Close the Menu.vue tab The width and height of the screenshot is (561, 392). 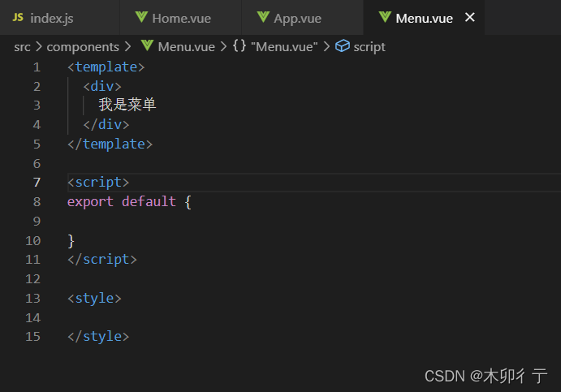pyautogui.click(x=470, y=17)
